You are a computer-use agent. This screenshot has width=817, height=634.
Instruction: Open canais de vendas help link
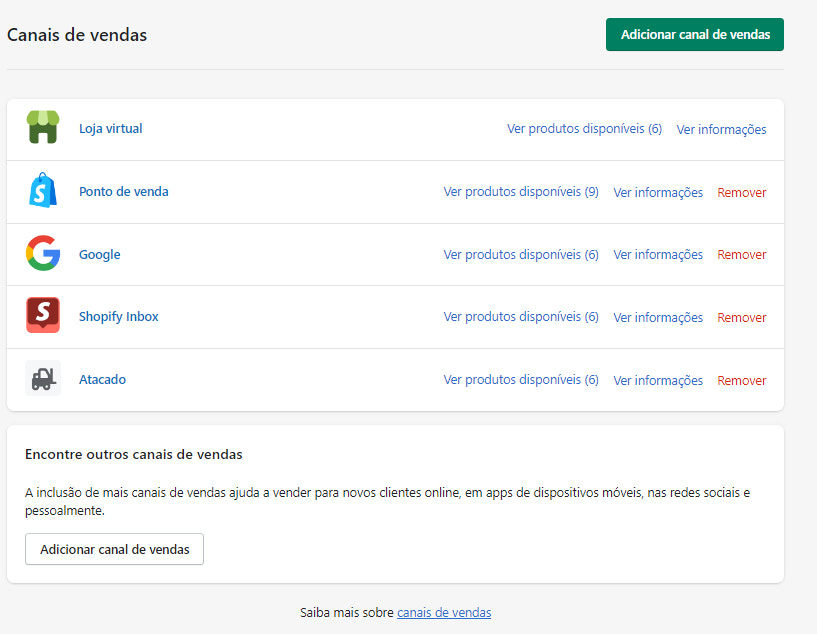click(443, 612)
